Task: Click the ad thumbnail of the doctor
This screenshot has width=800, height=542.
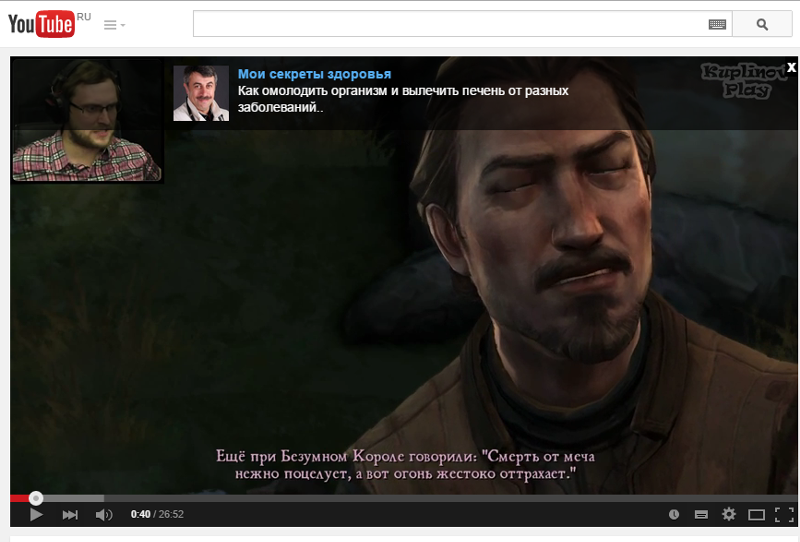Action: (x=201, y=93)
